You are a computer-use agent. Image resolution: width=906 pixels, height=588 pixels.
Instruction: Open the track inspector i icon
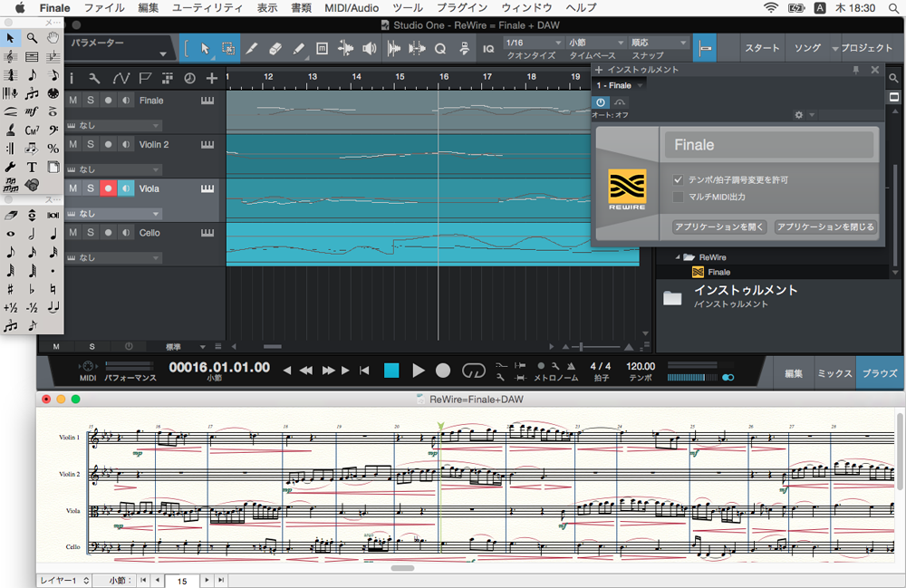[72, 78]
